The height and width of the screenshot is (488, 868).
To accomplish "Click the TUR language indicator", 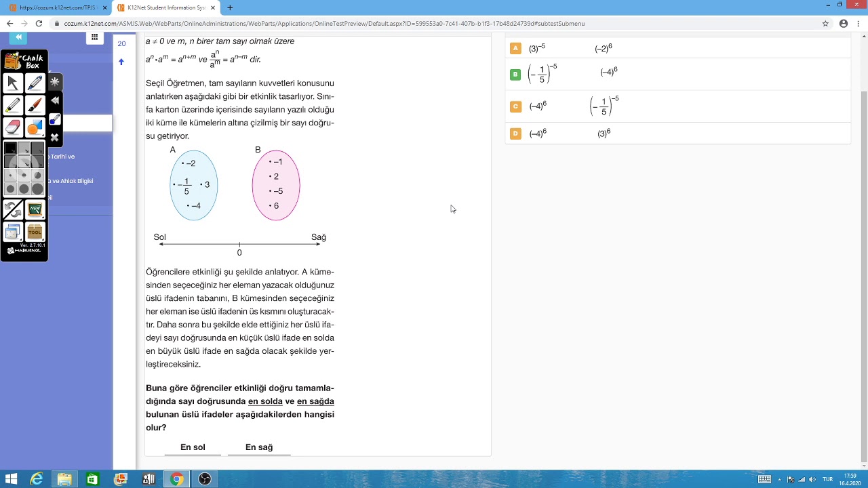I will click(827, 479).
